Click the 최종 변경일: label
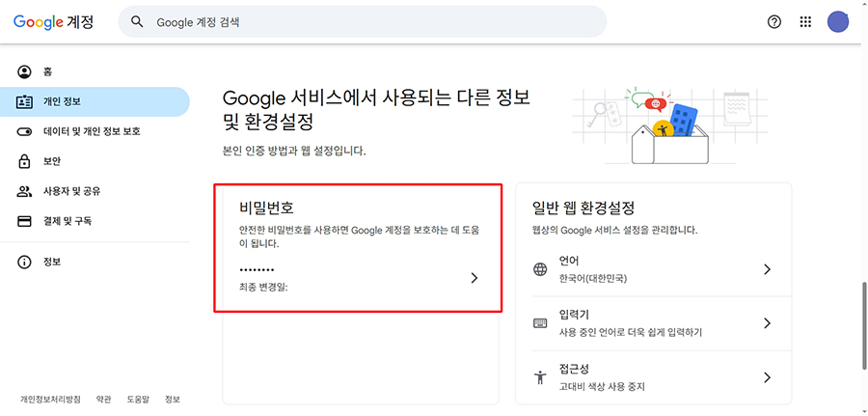The height and width of the screenshot is (416, 868). [x=263, y=288]
